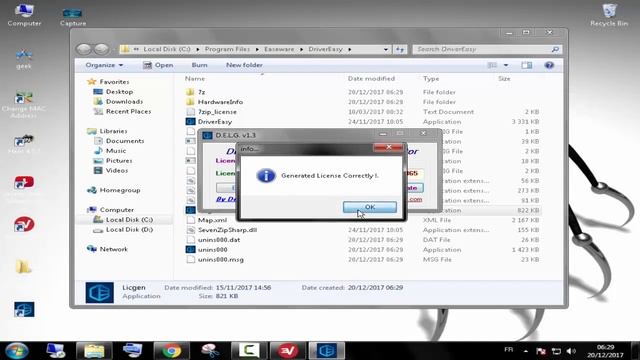Screen dimensions: 640x360
Task: Refresh the Explorer address bar
Action: (400, 49)
